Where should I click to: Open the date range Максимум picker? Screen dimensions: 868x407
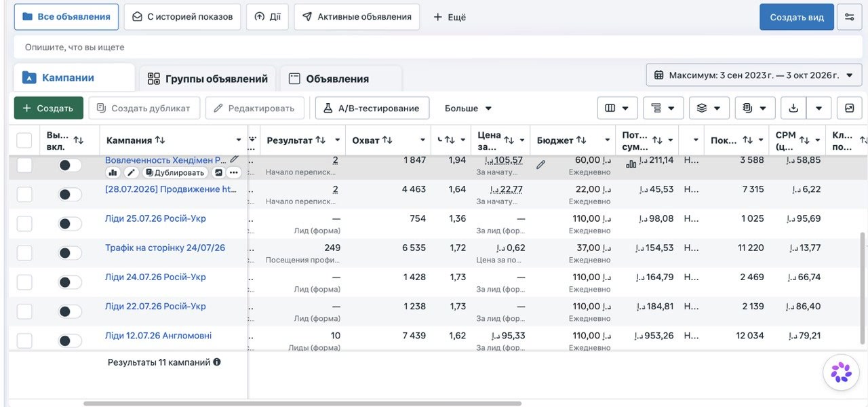754,75
